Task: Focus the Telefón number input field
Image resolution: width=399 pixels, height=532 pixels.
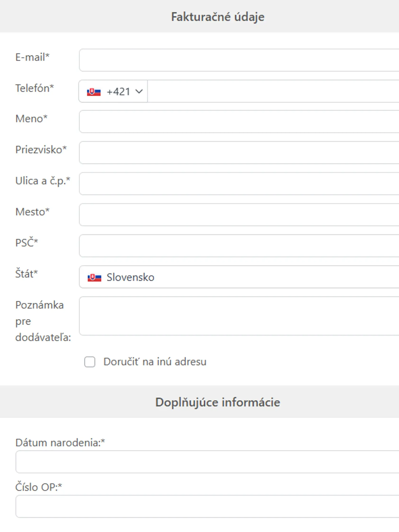Action: coord(273,91)
